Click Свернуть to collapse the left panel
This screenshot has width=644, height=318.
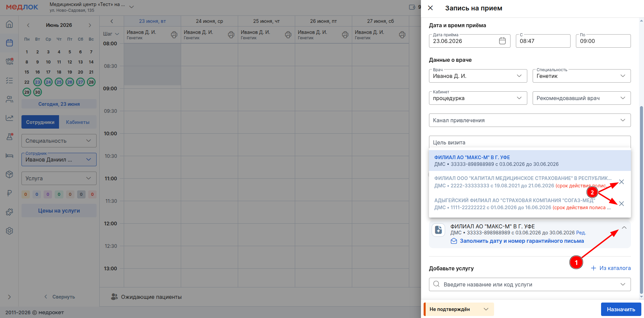pyautogui.click(x=60, y=297)
